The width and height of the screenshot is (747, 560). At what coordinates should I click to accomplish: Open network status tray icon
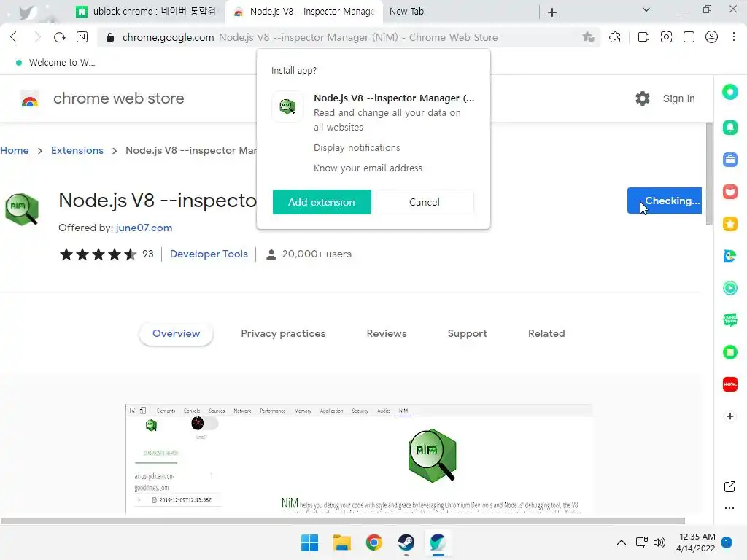point(641,542)
